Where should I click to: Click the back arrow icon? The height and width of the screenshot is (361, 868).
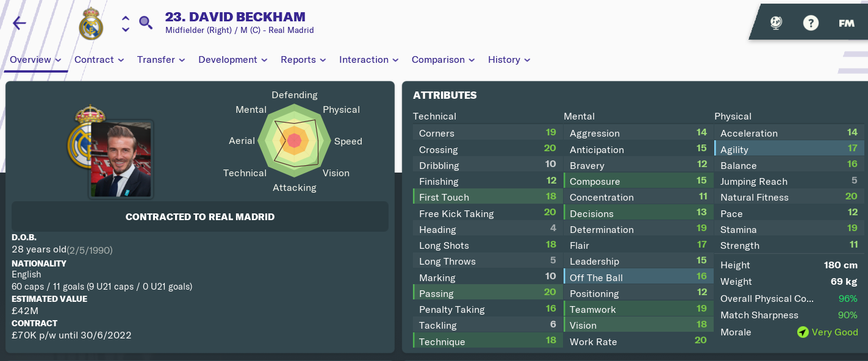coord(20,24)
